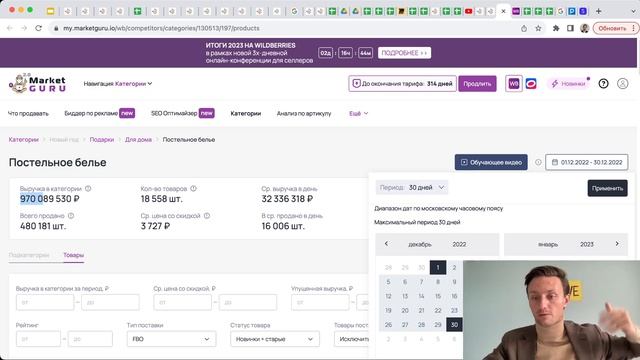Select the Ozon marketplace icon
This screenshot has height=360, width=640.
531,84
